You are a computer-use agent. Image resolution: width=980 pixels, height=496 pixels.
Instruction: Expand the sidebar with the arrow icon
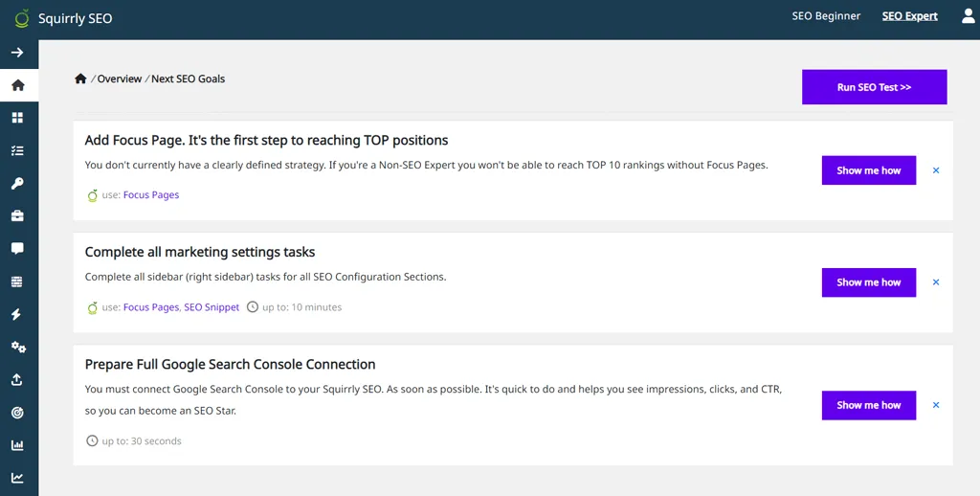pos(17,53)
